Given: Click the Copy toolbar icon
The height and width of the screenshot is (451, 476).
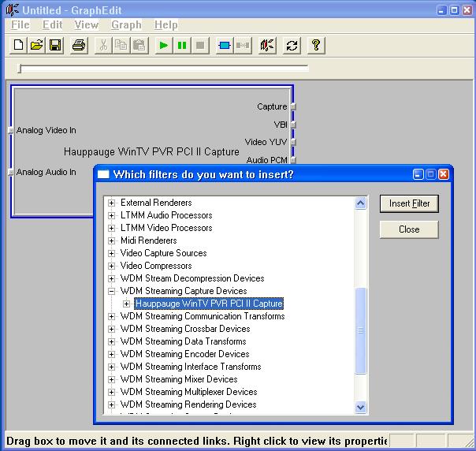Looking at the screenshot, I should tap(121, 46).
